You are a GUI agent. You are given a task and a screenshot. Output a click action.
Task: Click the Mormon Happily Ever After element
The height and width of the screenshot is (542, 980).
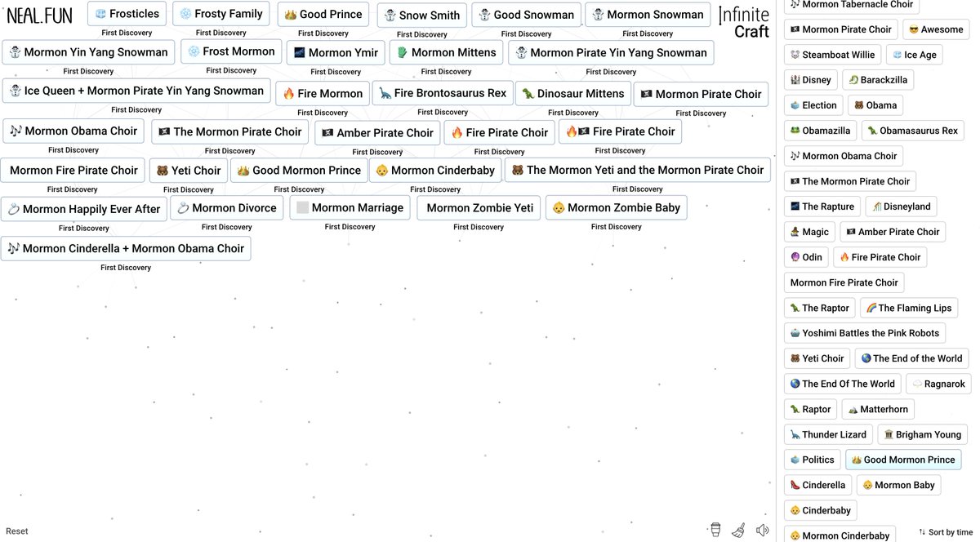click(x=84, y=209)
